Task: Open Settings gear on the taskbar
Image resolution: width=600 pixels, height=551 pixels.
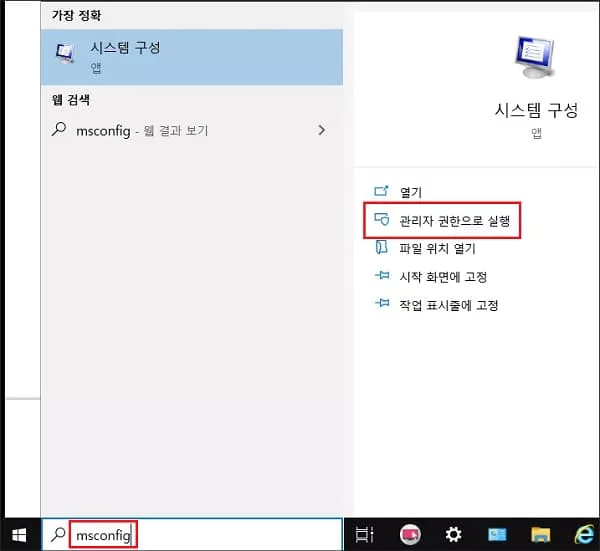Action: 453,535
